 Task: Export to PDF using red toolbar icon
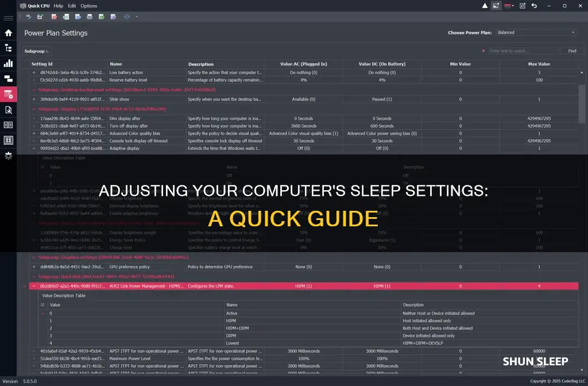(x=54, y=17)
